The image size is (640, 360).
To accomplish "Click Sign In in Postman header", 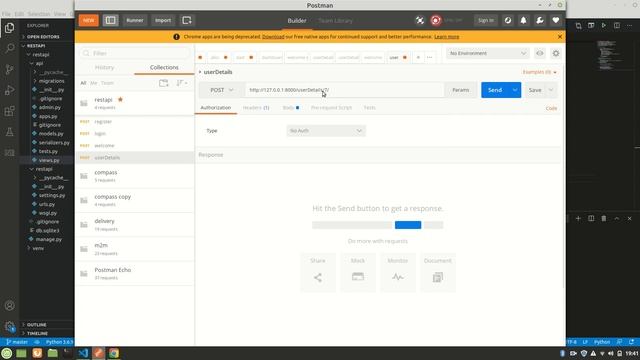I will click(486, 20).
